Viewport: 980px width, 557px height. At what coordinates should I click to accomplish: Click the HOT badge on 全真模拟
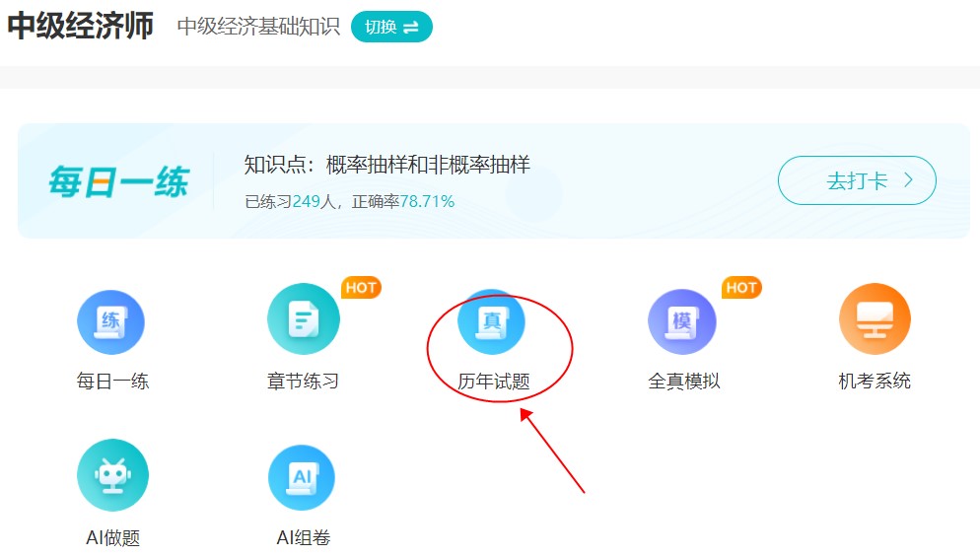(741, 288)
